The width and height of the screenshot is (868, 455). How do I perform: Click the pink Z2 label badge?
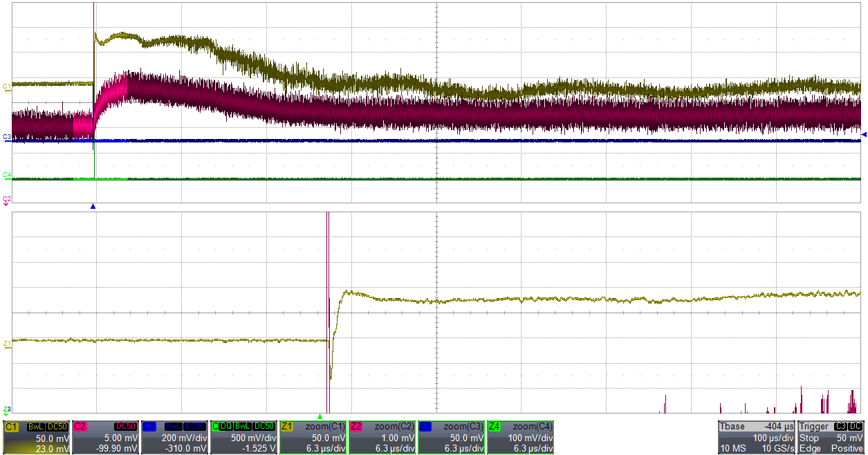357,427
